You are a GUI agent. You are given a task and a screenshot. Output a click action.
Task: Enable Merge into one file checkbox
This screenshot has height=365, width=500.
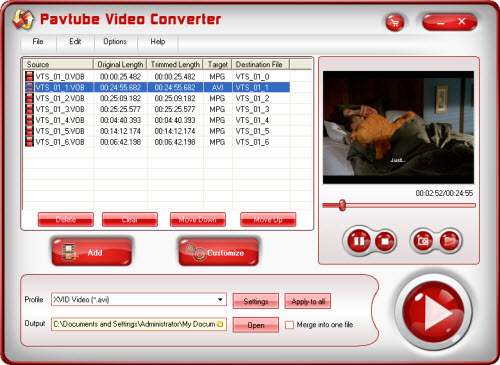(289, 325)
